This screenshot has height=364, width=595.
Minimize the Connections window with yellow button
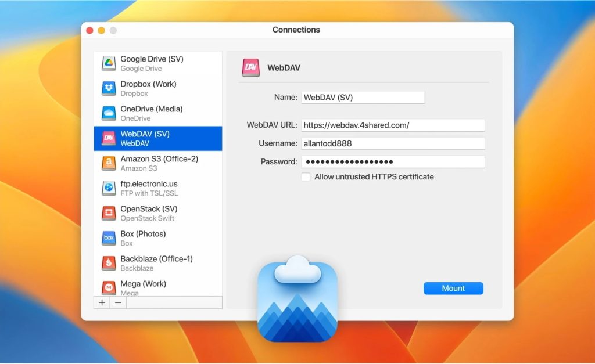coord(101,30)
